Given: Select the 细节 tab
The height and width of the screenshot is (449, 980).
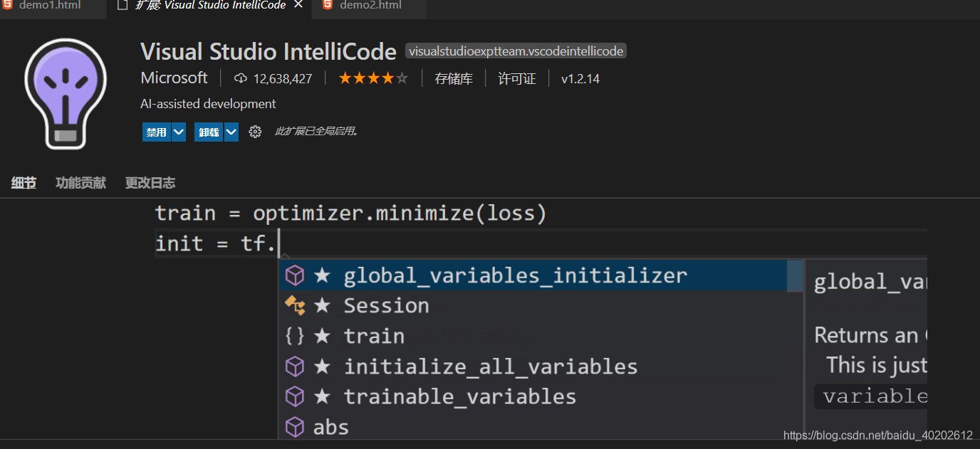Looking at the screenshot, I should point(24,183).
